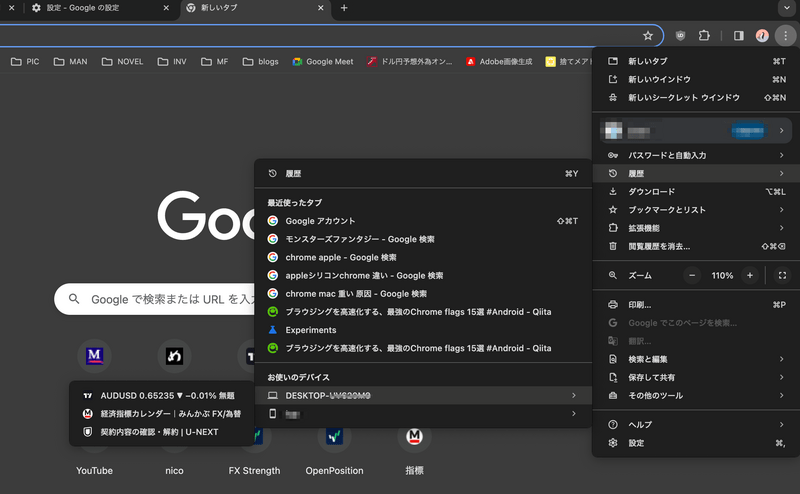Open the MF bookmark folder
Screen dimensions: 800x494
pyautogui.click(x=214, y=62)
